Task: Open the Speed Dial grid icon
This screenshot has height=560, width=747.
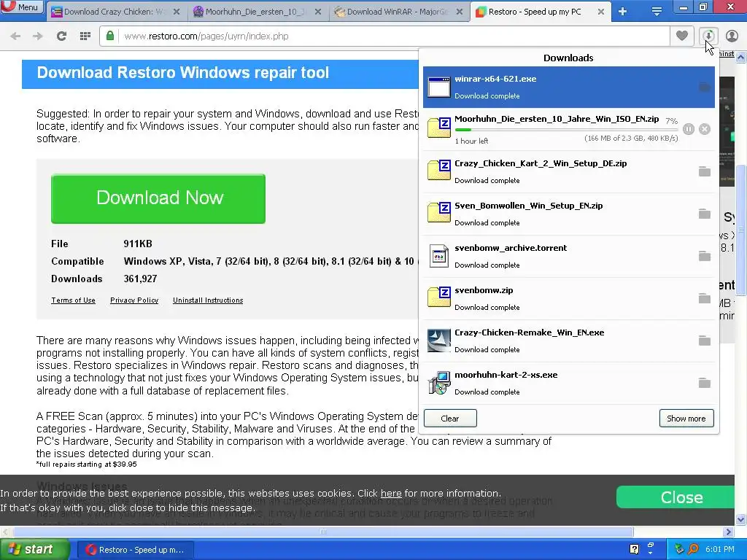Action: [x=85, y=36]
